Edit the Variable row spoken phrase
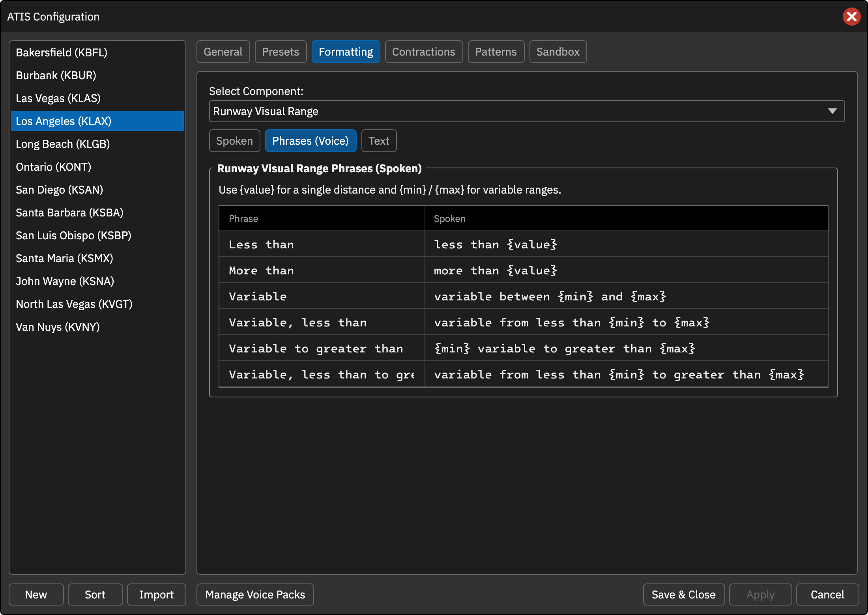Image resolution: width=868 pixels, height=615 pixels. [x=626, y=296]
